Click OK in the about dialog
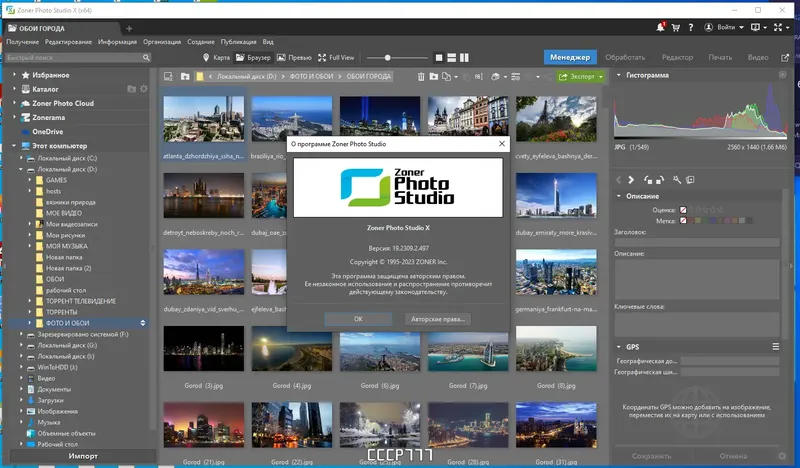The height and width of the screenshot is (468, 800). 358,319
